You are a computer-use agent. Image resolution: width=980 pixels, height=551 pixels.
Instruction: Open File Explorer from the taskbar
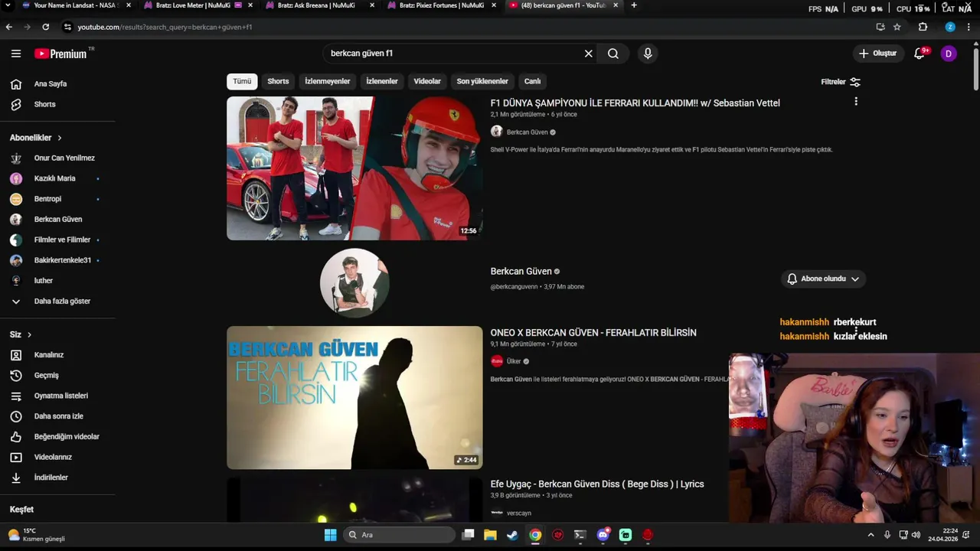click(x=490, y=535)
